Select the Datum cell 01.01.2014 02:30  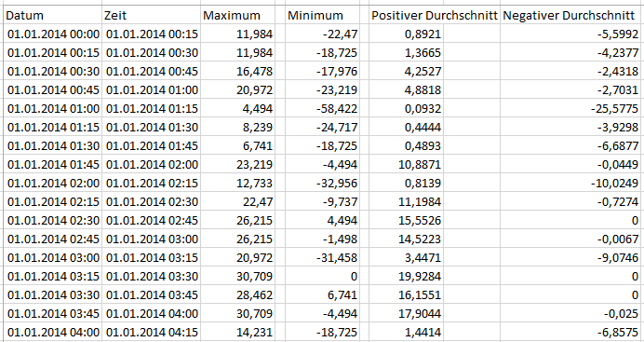tap(52, 220)
